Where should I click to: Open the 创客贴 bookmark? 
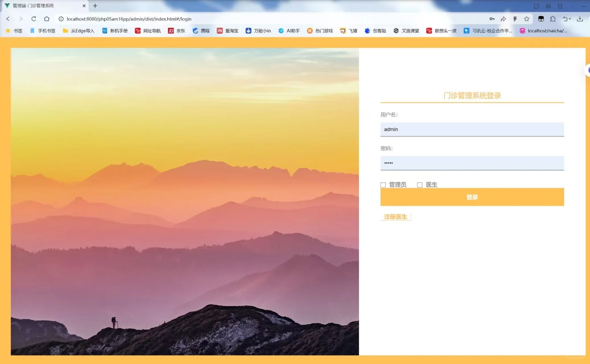click(375, 31)
